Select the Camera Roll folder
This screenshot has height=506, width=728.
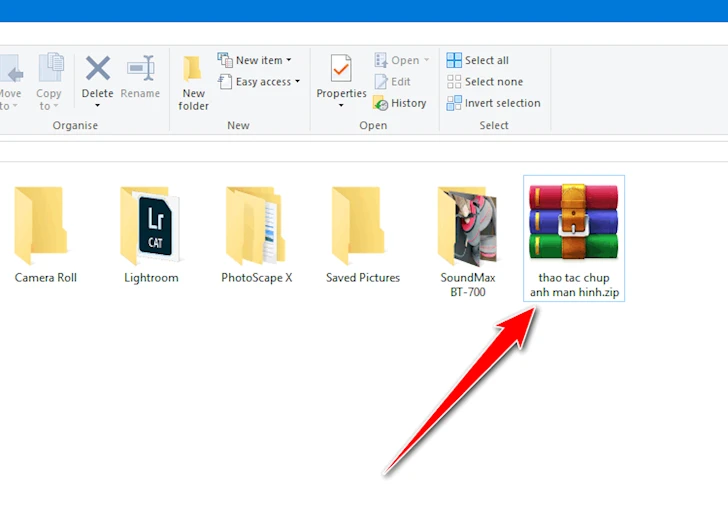pos(46,235)
